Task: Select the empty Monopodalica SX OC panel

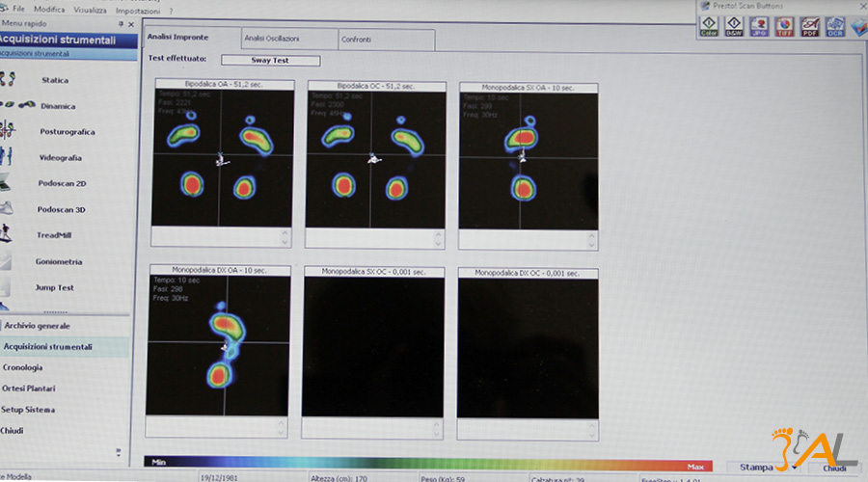Action: (x=372, y=347)
